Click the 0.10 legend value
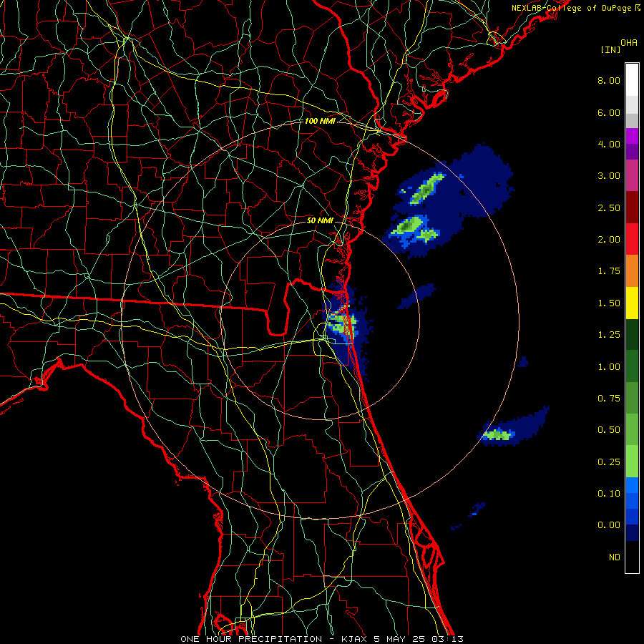The width and height of the screenshot is (644, 644). pos(609,494)
